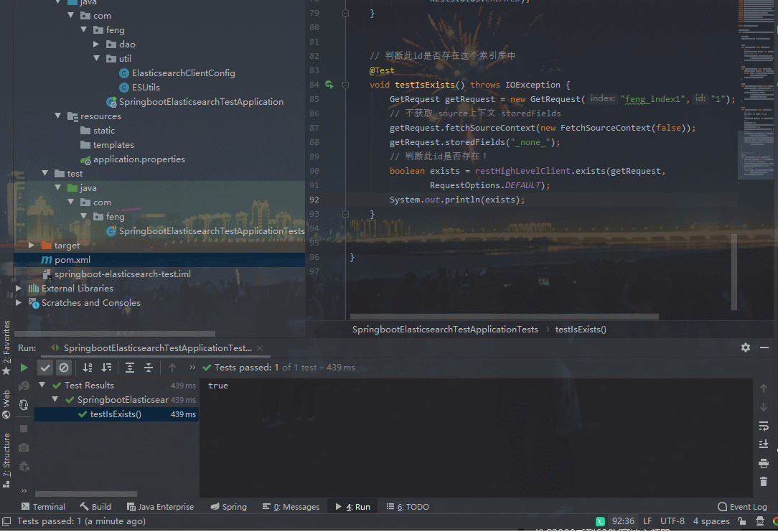
Task: Stop the running process button
Action: pos(24,429)
